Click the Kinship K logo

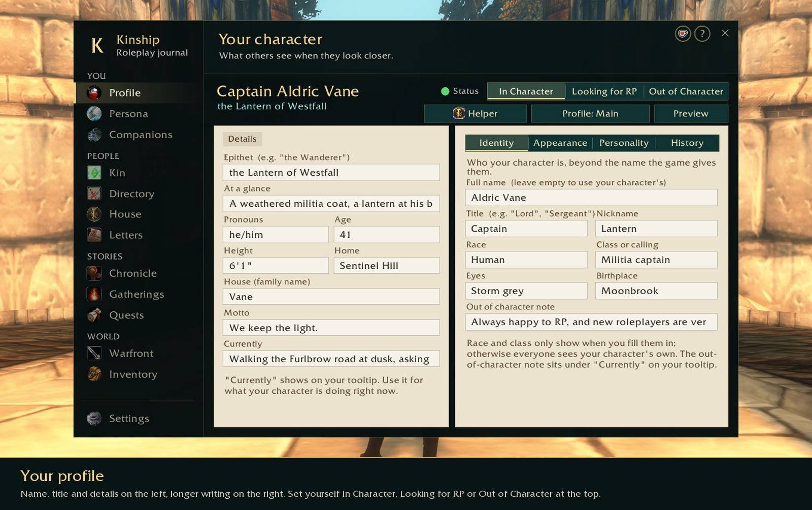[x=97, y=46]
